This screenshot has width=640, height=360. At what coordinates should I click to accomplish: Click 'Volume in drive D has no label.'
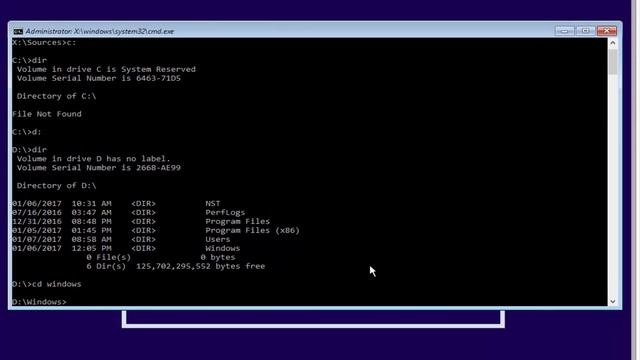tap(93, 159)
